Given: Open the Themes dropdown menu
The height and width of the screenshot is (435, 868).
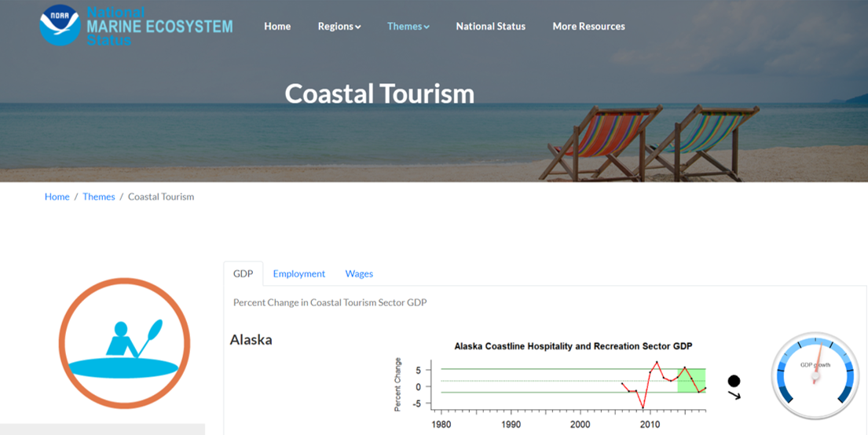Looking at the screenshot, I should [408, 26].
